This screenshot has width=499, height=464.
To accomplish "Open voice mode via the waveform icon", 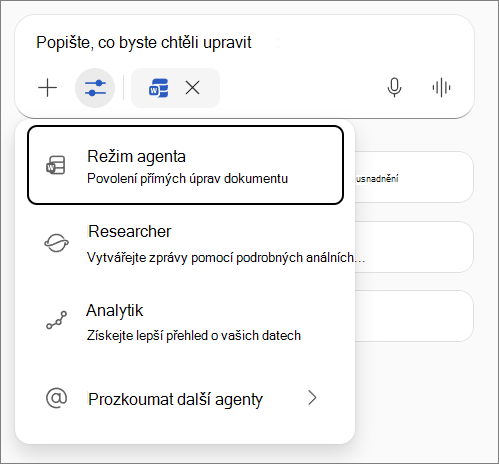I will click(x=441, y=88).
